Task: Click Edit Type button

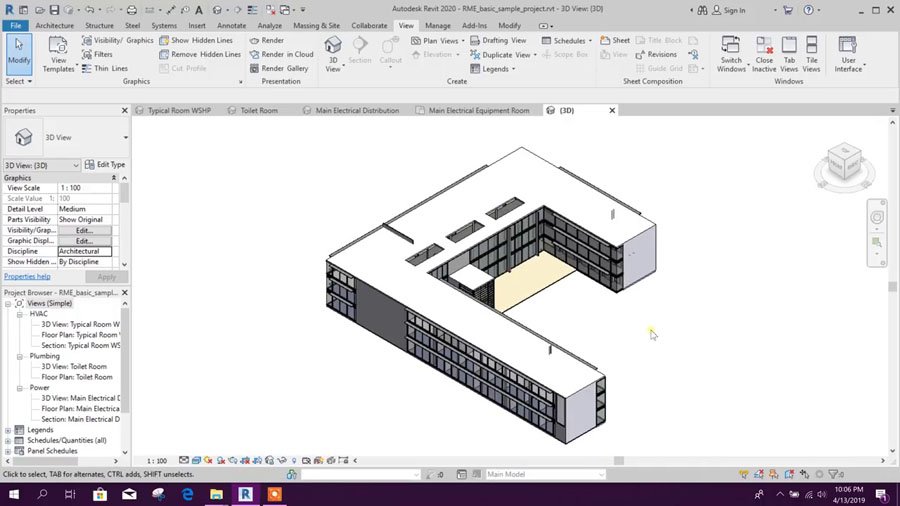Action: click(x=105, y=165)
